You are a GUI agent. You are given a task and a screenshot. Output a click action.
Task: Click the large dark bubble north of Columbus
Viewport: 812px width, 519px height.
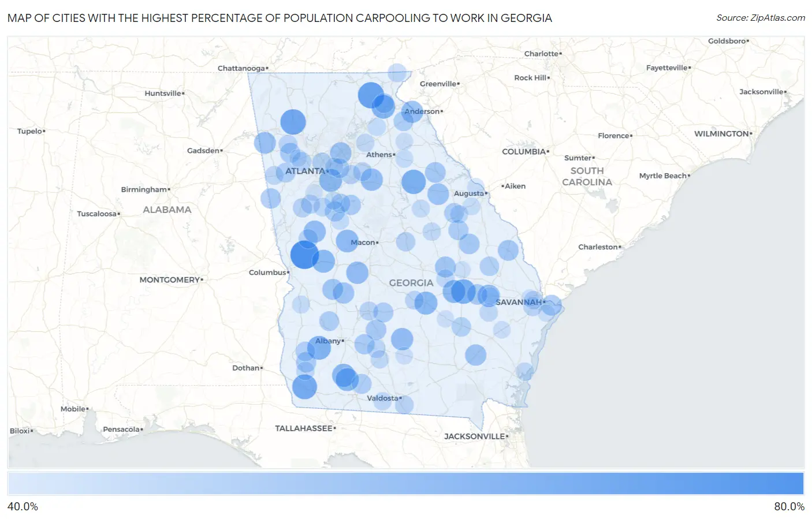point(304,255)
